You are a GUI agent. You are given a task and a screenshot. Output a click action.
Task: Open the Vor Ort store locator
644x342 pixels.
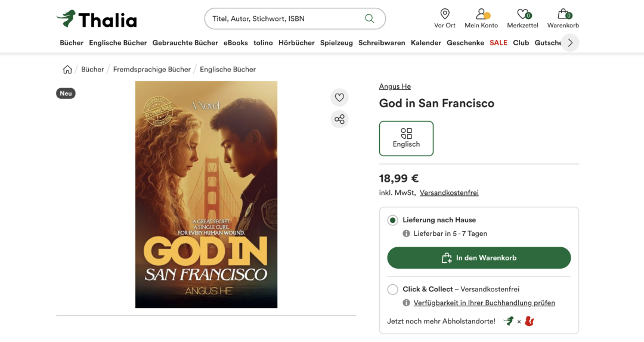click(x=445, y=18)
